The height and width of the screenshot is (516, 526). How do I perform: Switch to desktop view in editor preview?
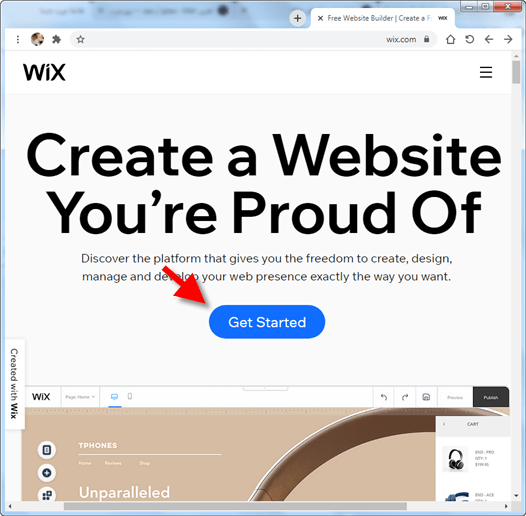[114, 397]
